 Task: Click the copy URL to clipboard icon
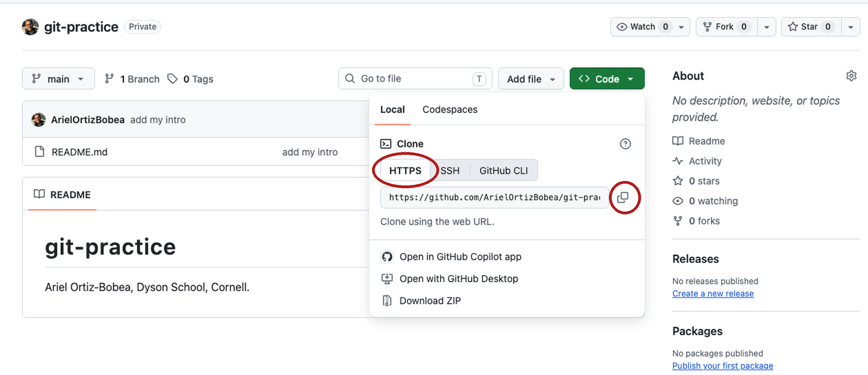[623, 197]
